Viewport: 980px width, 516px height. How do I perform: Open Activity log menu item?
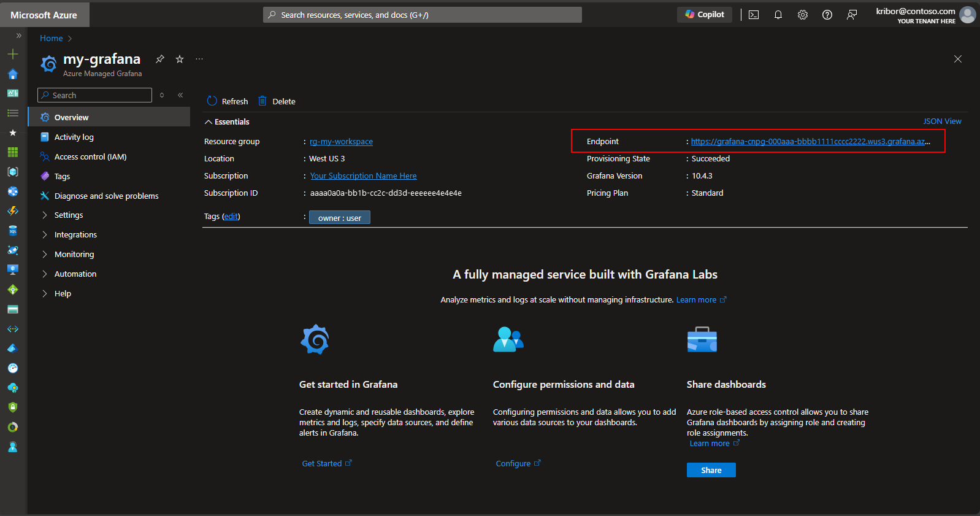point(74,137)
